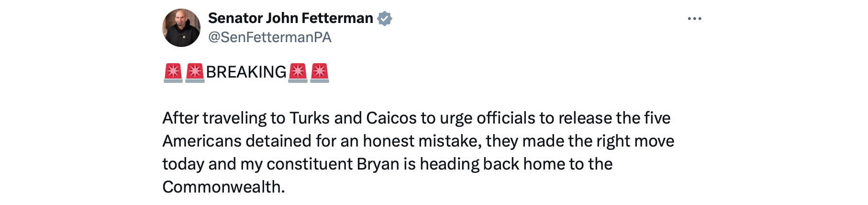Open the three-dot More options menu

[x=694, y=19]
